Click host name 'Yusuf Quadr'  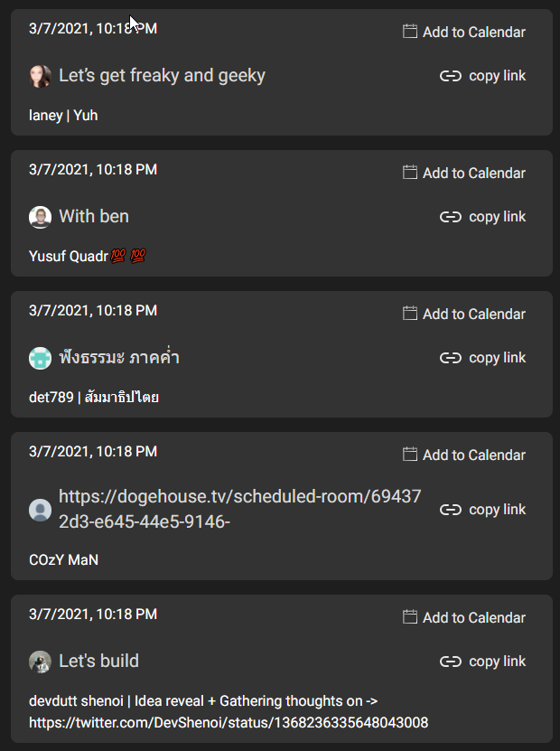point(70,256)
